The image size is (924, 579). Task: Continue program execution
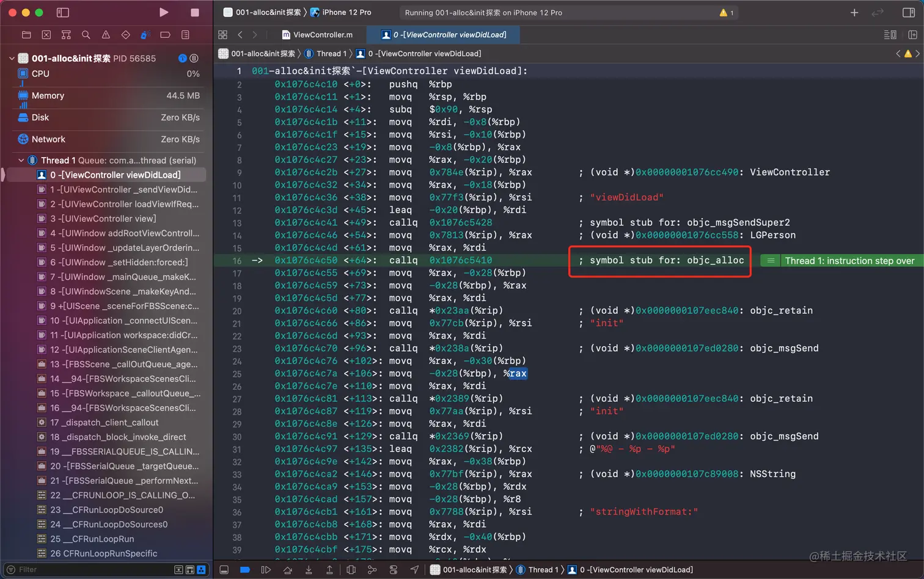pos(266,570)
